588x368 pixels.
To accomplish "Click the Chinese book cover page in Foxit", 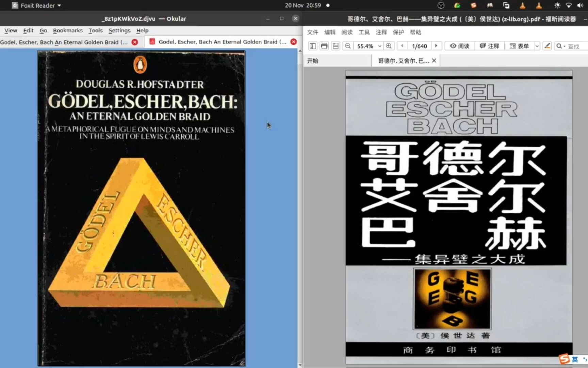I will (459, 217).
